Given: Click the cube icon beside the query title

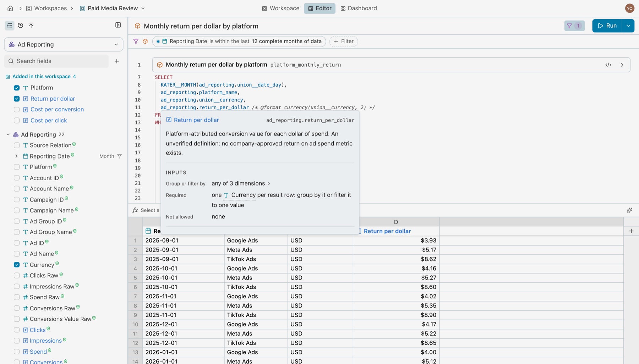Looking at the screenshot, I should (x=138, y=26).
